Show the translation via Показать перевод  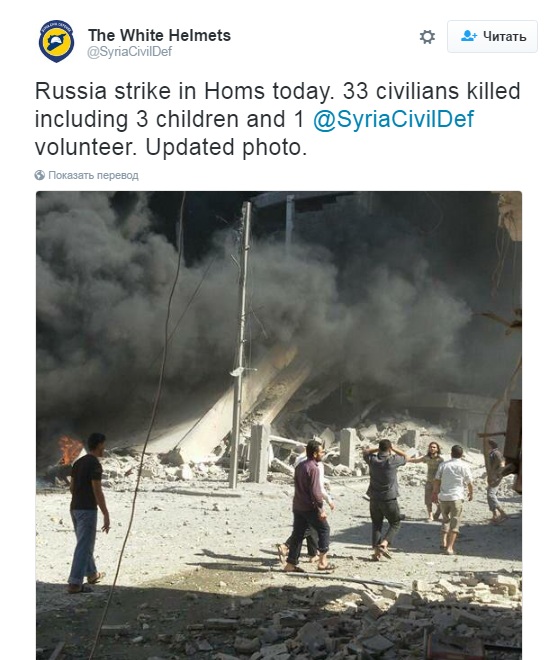click(93, 175)
